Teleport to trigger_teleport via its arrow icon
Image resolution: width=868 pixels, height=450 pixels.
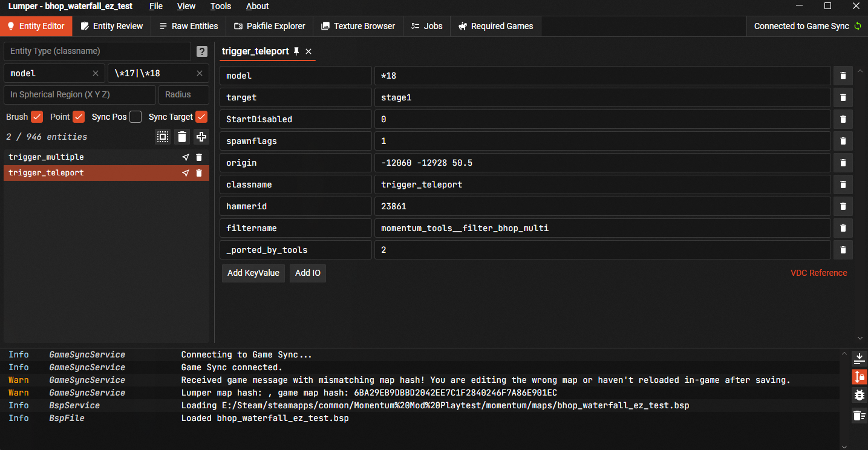(x=186, y=173)
